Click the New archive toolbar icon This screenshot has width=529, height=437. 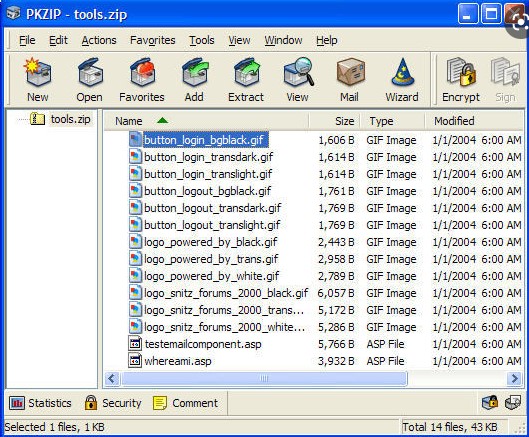point(37,72)
